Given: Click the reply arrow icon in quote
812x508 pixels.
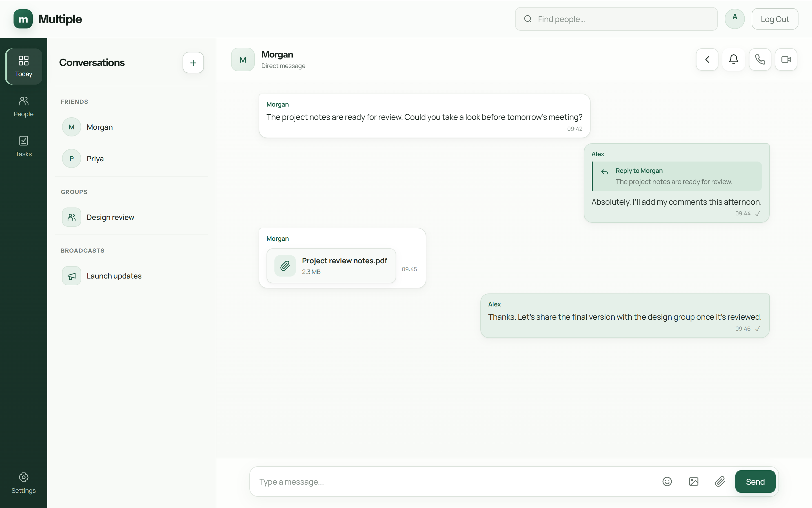Looking at the screenshot, I should coord(604,172).
